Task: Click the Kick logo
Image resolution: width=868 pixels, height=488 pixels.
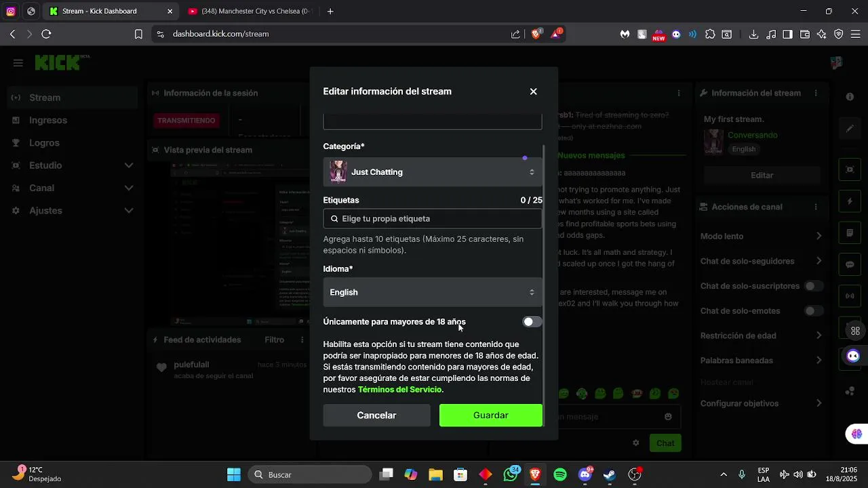Action: 58,62
